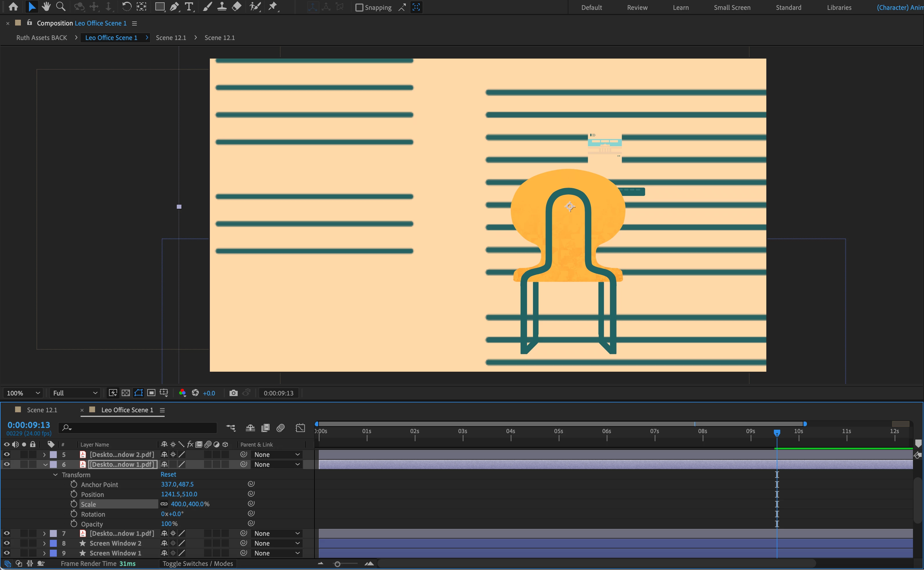Select the Pen tool
The height and width of the screenshot is (570, 924).
pyautogui.click(x=174, y=6)
